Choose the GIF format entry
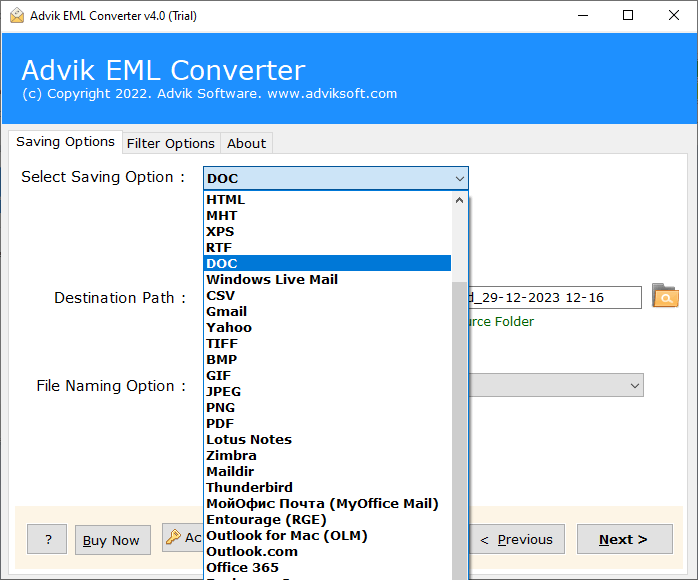699x582 pixels. [327, 376]
